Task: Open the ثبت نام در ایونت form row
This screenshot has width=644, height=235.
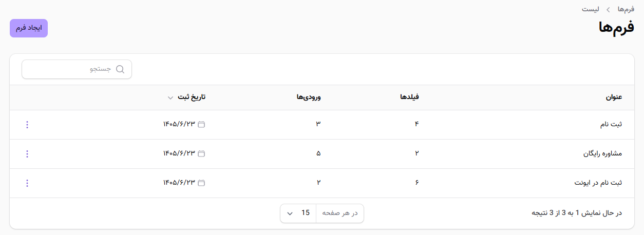Action: click(322, 183)
